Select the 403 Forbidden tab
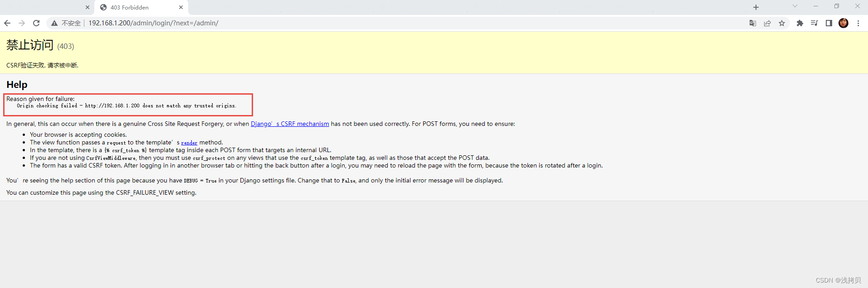The image size is (868, 288). 136,8
